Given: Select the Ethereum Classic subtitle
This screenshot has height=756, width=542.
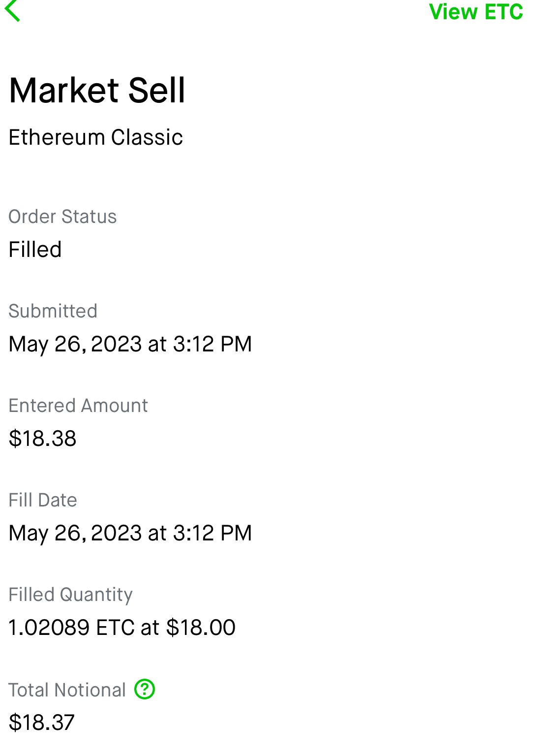Looking at the screenshot, I should coord(95,137).
